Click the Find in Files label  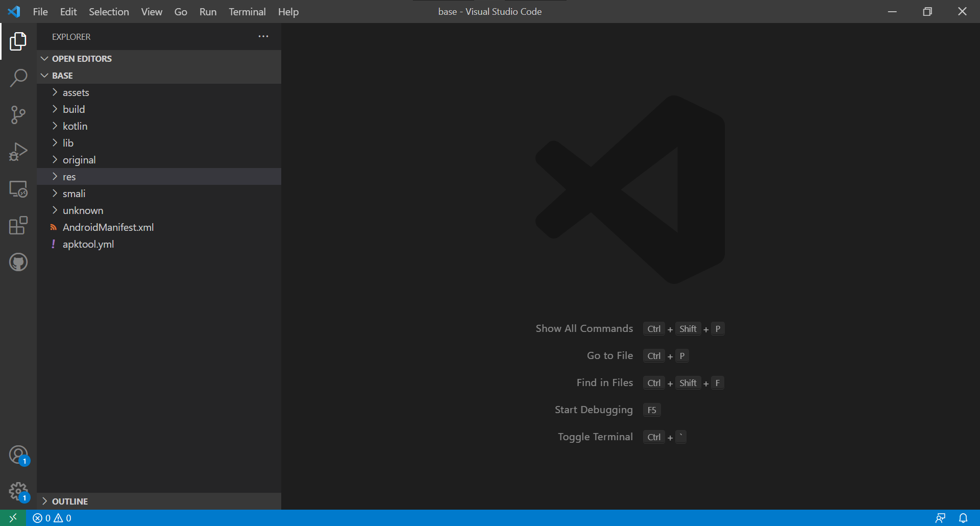click(x=605, y=382)
